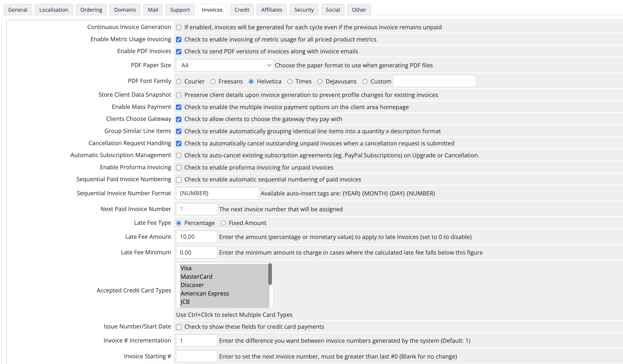Open the Domains tab
The width and height of the screenshot is (623, 364).
point(125,10)
